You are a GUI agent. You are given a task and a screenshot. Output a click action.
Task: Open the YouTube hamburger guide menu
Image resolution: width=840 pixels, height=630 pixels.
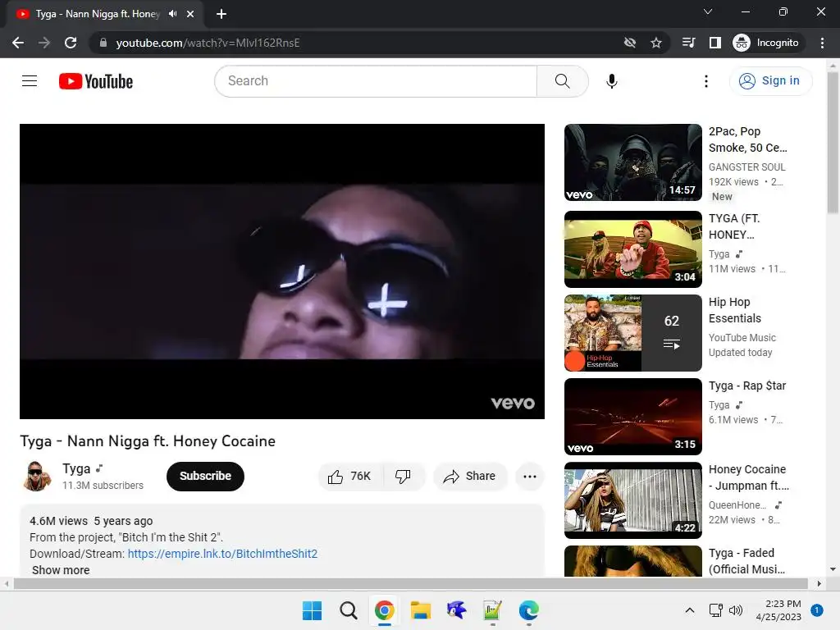point(30,81)
